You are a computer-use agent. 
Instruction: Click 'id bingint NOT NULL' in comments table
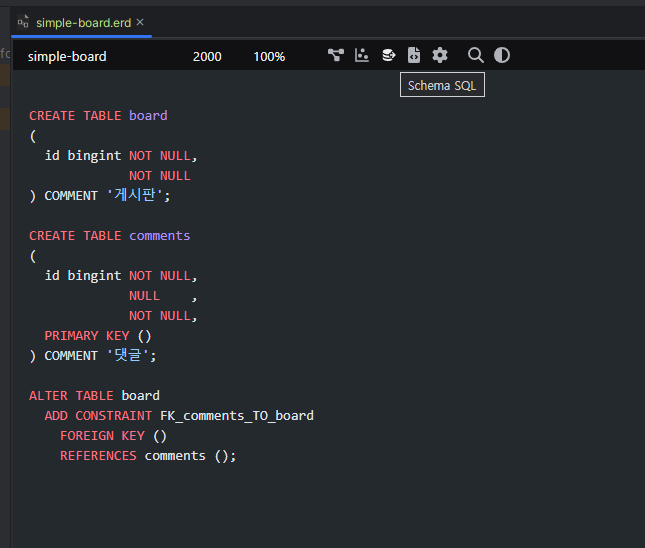pyautogui.click(x=121, y=276)
